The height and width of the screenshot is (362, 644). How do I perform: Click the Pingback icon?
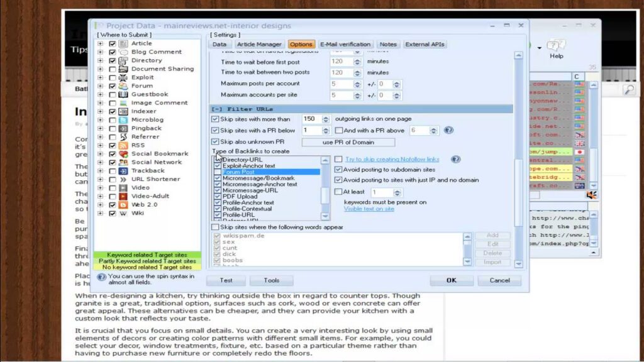[123, 128]
